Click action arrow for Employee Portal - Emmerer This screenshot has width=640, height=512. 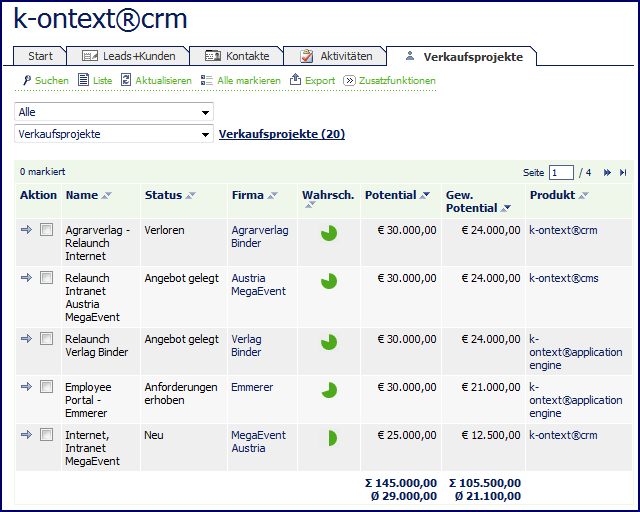click(27, 386)
